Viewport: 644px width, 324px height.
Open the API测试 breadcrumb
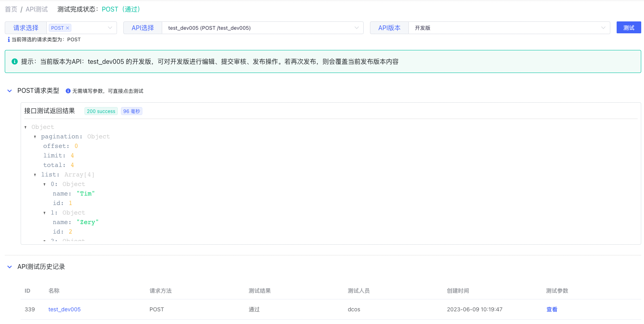coord(37,9)
